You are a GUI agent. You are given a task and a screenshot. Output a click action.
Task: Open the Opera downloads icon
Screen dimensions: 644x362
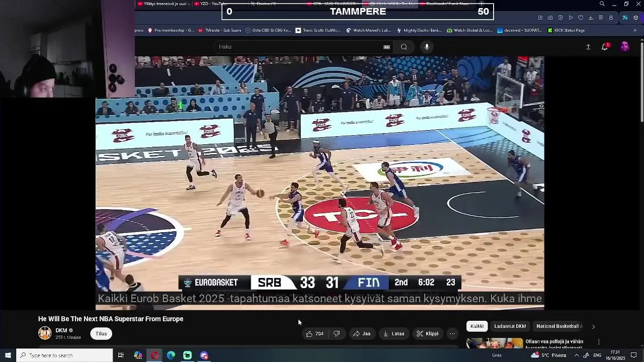[591, 18]
